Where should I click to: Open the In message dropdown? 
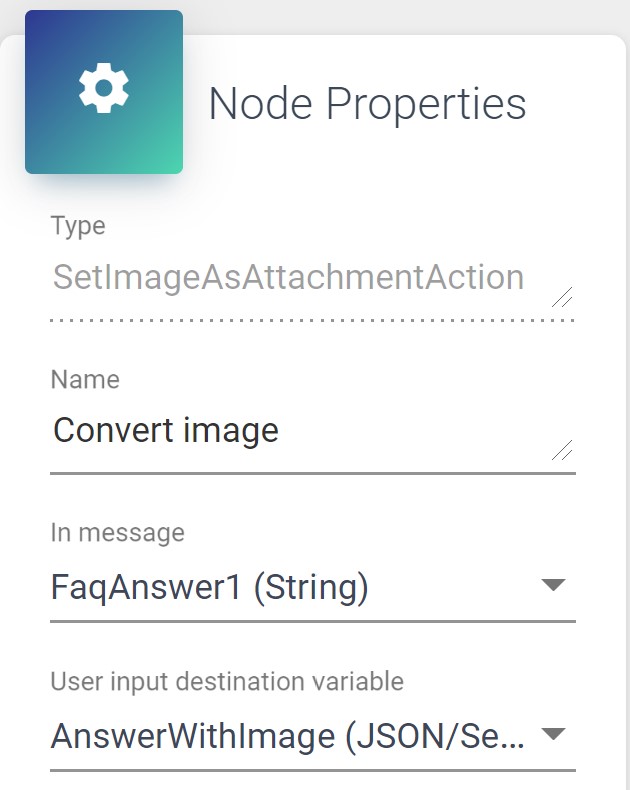[x=300, y=588]
